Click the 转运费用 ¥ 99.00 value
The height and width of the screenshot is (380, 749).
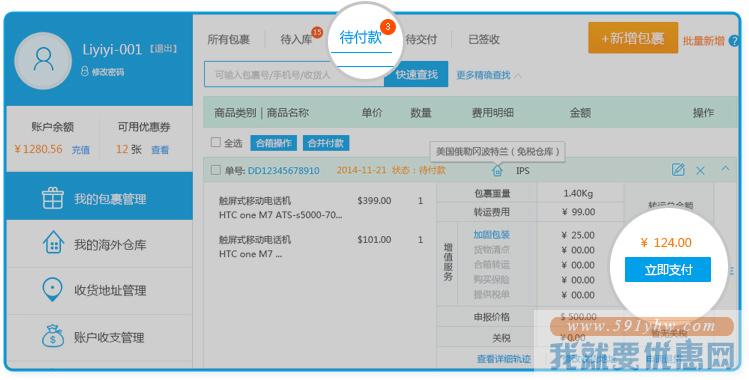(578, 212)
